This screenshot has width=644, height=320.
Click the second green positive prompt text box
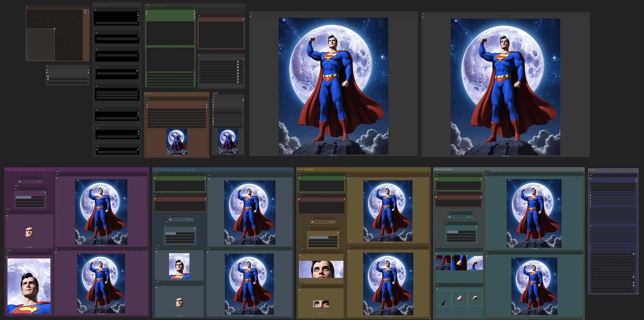pyautogui.click(x=170, y=60)
